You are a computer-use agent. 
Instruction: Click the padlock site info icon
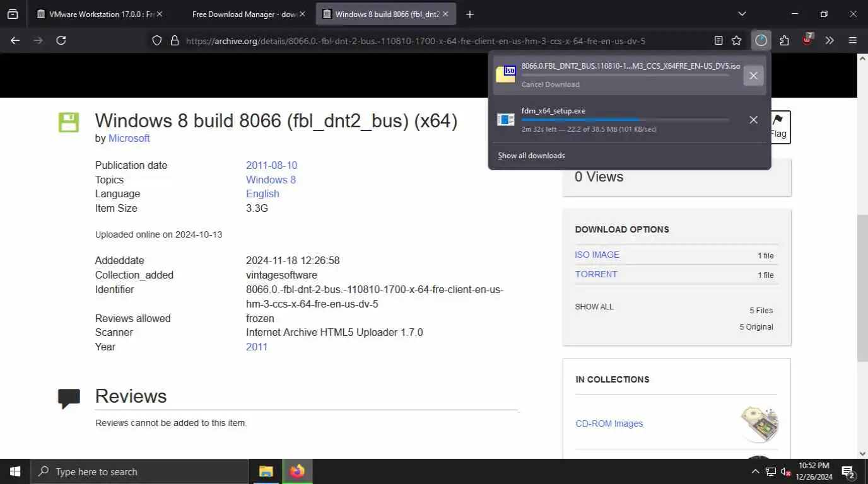(175, 40)
